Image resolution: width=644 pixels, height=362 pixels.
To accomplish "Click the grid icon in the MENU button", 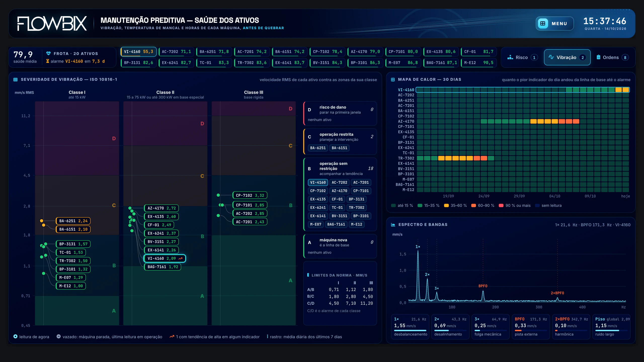I will coord(543,23).
